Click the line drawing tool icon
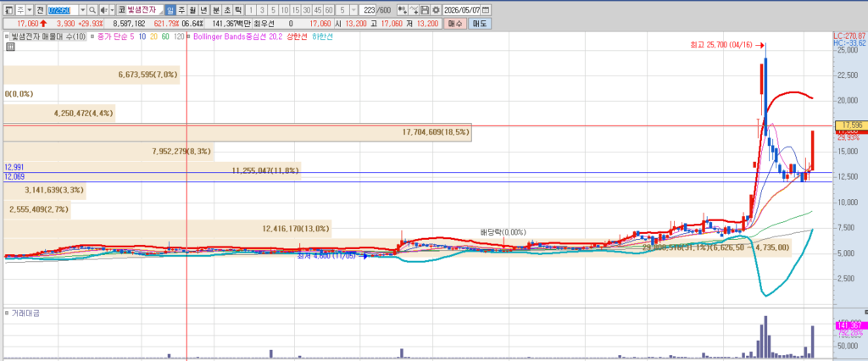The image size is (868, 361). pos(414,10)
